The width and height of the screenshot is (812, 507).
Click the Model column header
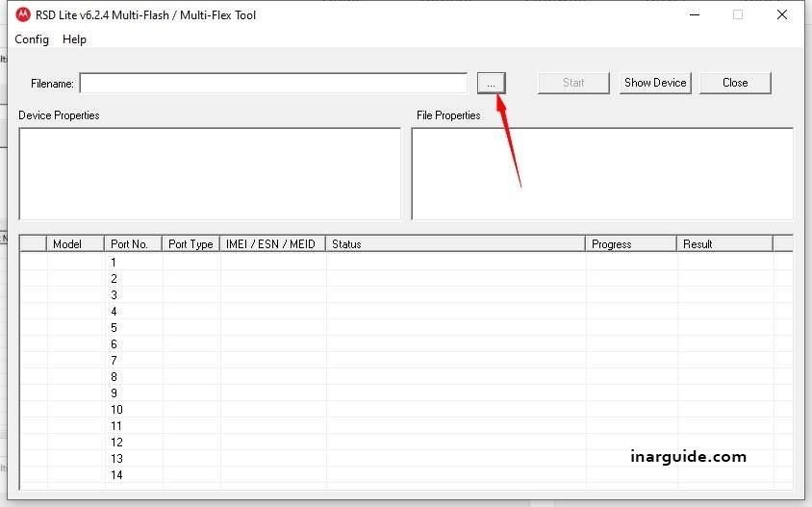coord(76,244)
